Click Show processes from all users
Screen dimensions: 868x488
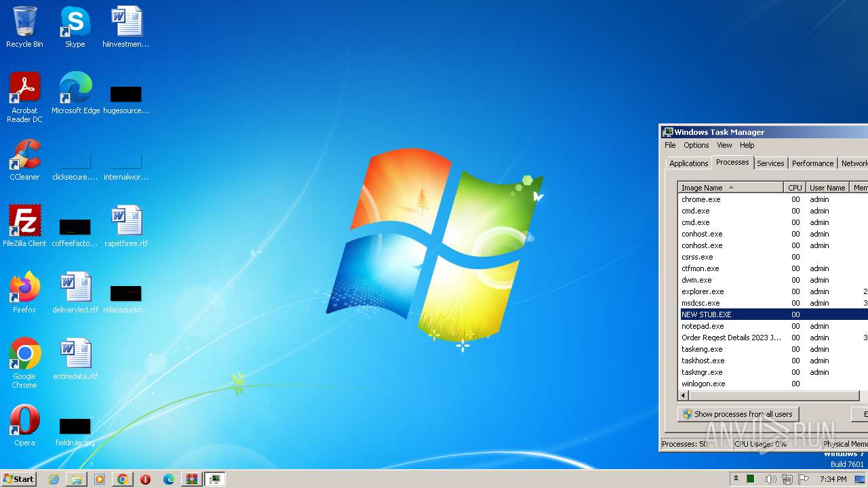tap(738, 414)
